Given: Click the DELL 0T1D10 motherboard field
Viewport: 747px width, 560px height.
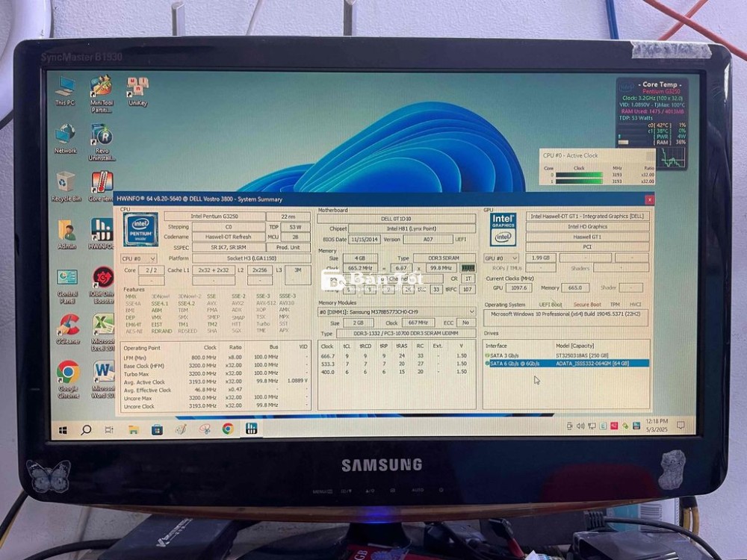Looking at the screenshot, I should (x=397, y=219).
